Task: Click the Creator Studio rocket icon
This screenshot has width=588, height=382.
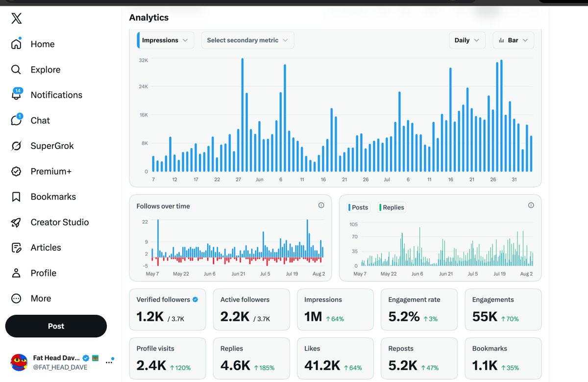Action: click(x=16, y=222)
